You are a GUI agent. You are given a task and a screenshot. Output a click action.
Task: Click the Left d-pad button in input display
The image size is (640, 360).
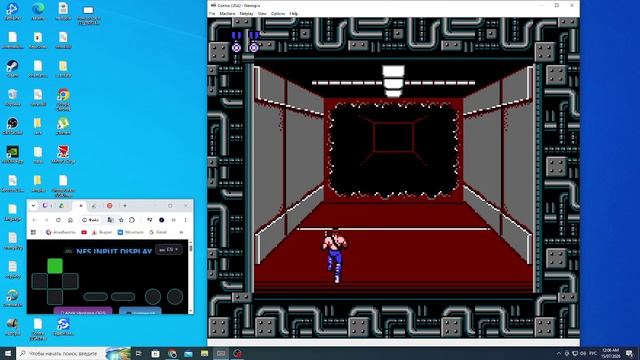pos(40,281)
